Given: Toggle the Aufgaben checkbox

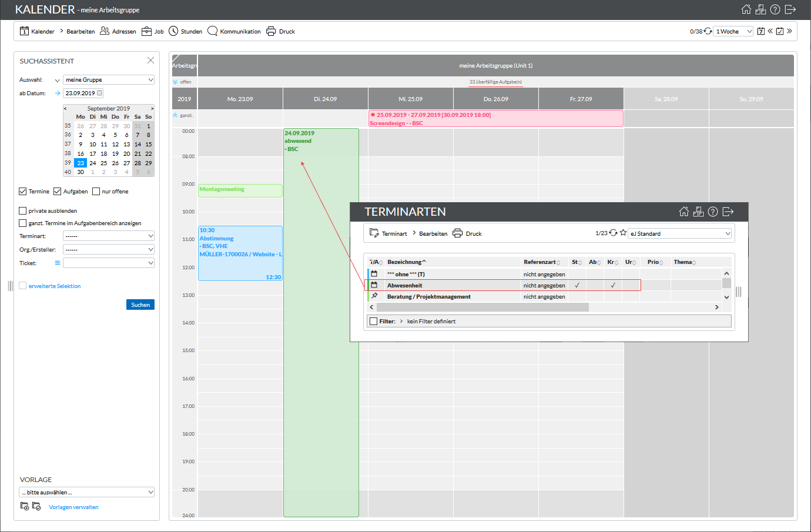Looking at the screenshot, I should [x=58, y=191].
